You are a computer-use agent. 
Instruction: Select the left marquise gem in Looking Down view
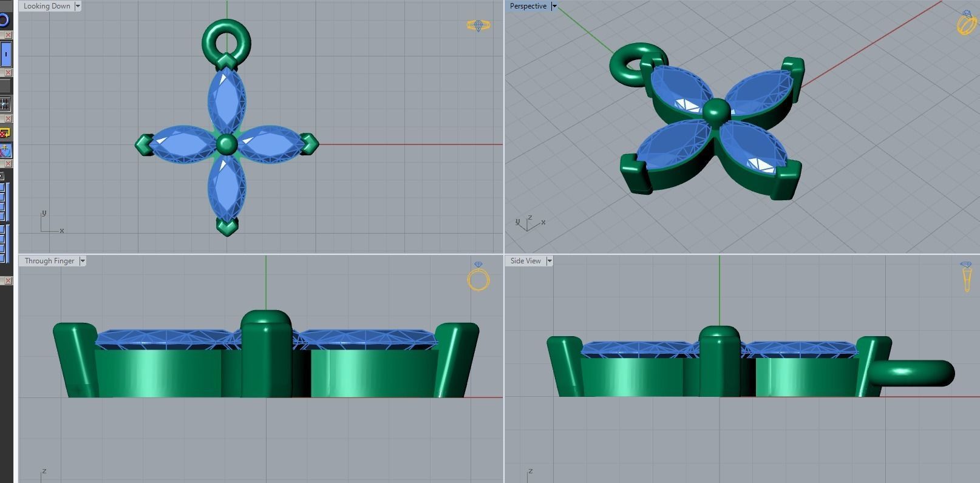182,144
